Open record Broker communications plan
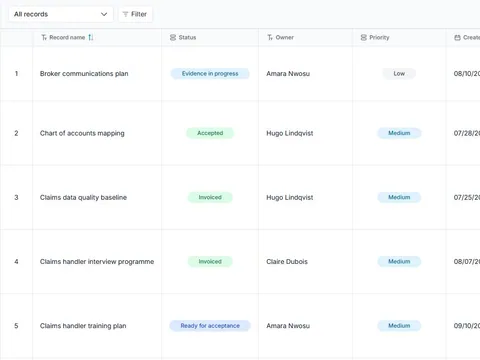The image size is (480, 360). 84,74
